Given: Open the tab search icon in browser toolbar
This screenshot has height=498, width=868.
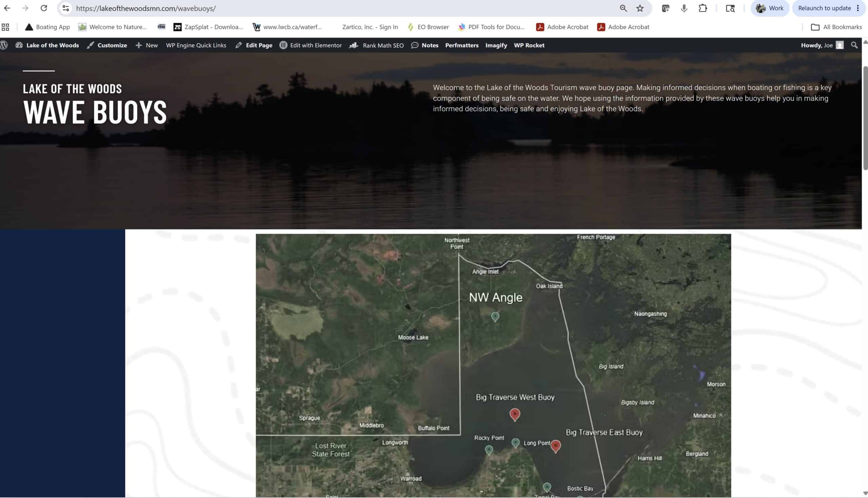Looking at the screenshot, I should [730, 8].
